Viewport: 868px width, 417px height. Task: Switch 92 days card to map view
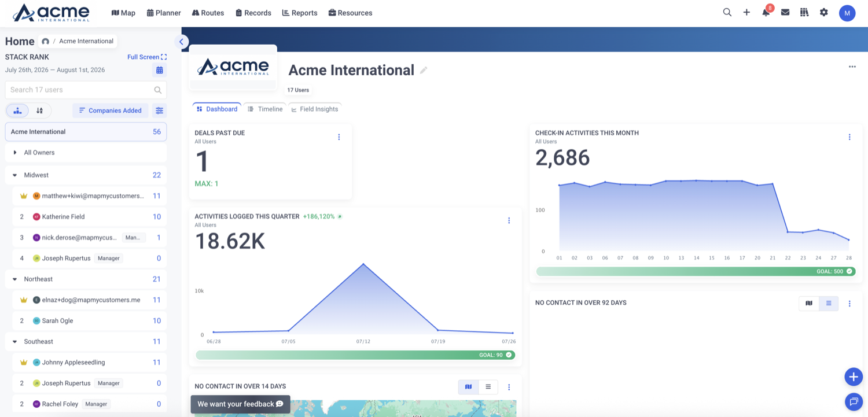point(809,303)
